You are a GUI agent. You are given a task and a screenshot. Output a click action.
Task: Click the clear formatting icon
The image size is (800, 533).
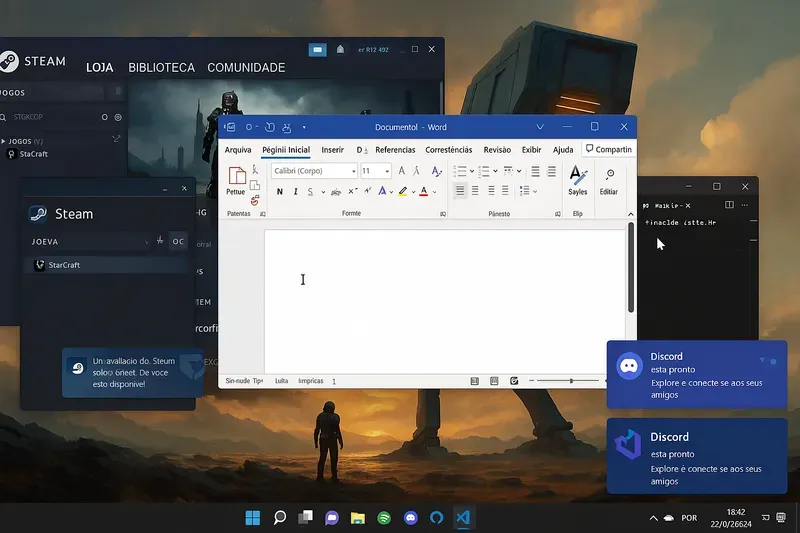pos(436,171)
